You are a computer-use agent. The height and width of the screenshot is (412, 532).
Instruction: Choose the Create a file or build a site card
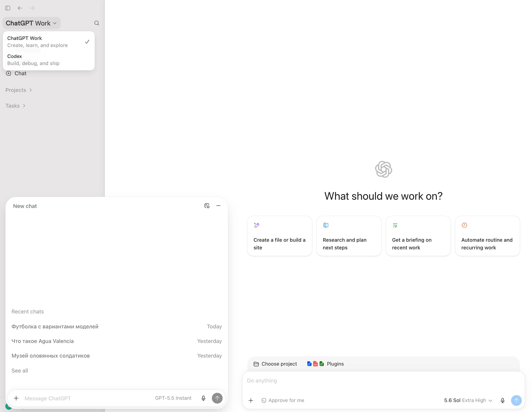pyautogui.click(x=280, y=236)
